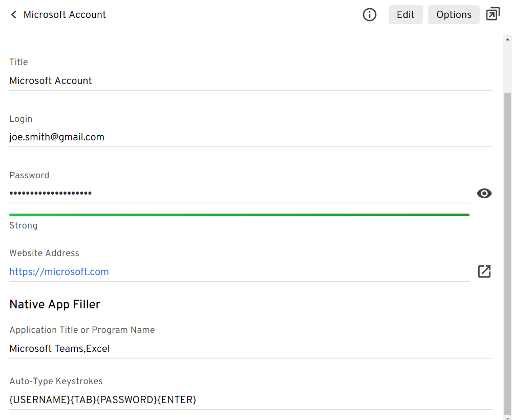Click the Auto-Type Keystrokes field
The image size is (512, 420).
point(103,400)
